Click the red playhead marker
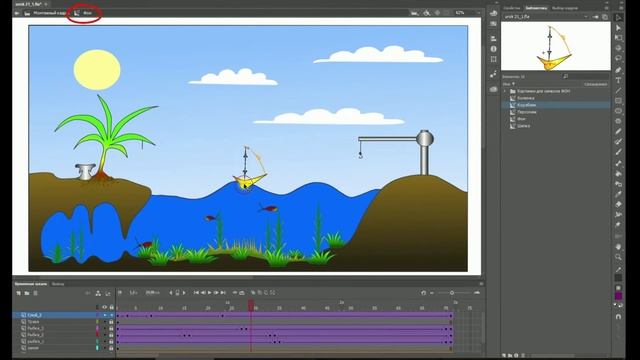This screenshot has height=360, width=640. coord(251,304)
